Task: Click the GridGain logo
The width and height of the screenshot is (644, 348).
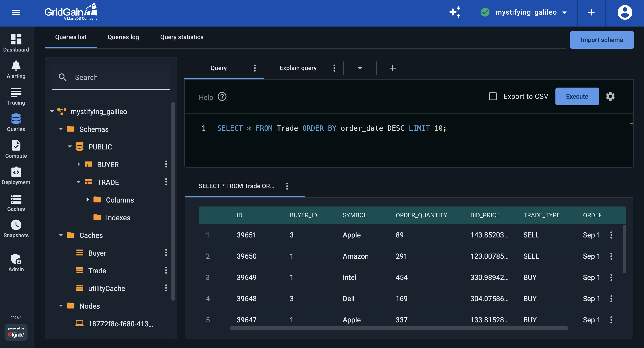Action: tap(71, 12)
